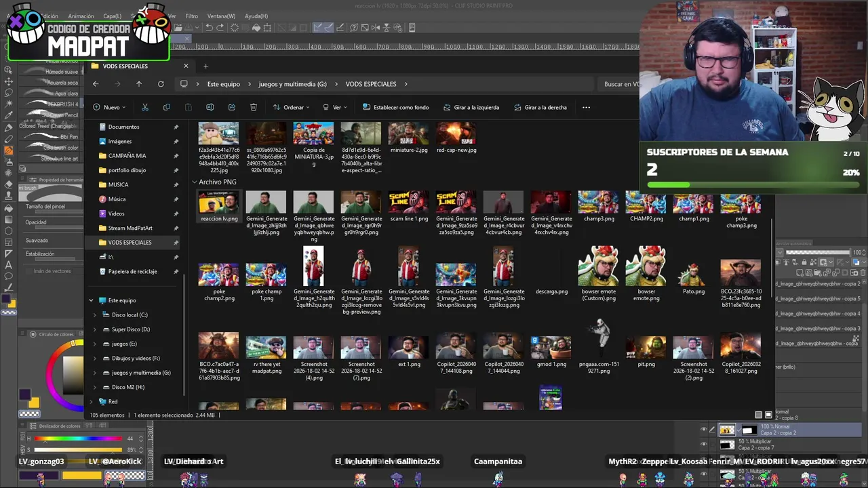Unpin Stream MadPatArt folder from quick access

(176, 228)
